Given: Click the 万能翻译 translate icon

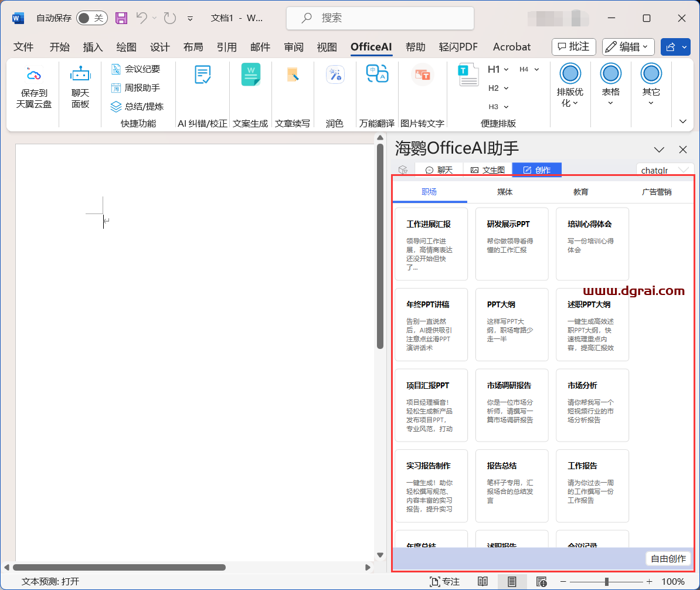Looking at the screenshot, I should pos(377,74).
